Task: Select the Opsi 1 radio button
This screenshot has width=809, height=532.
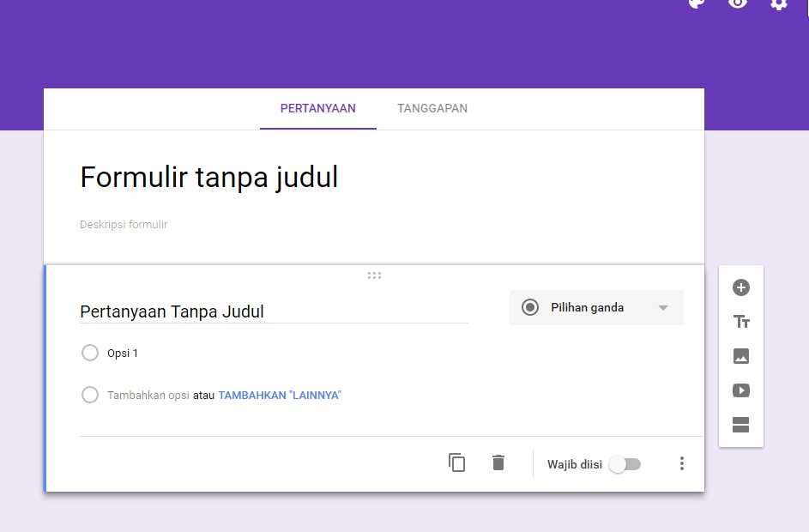Action: pyautogui.click(x=90, y=353)
